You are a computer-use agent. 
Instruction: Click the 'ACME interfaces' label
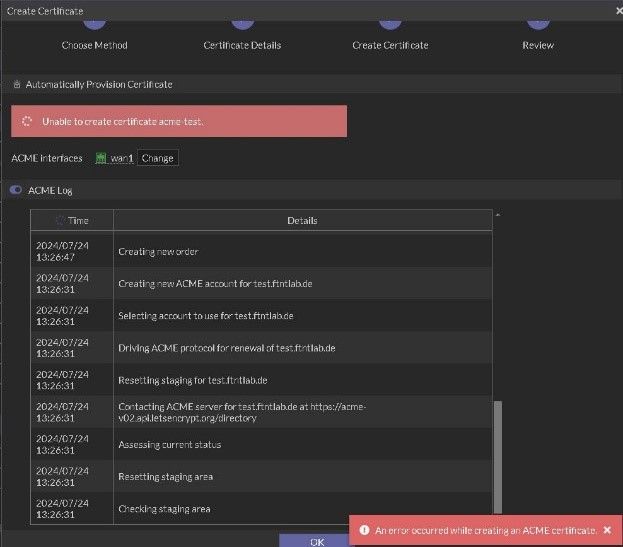click(47, 158)
